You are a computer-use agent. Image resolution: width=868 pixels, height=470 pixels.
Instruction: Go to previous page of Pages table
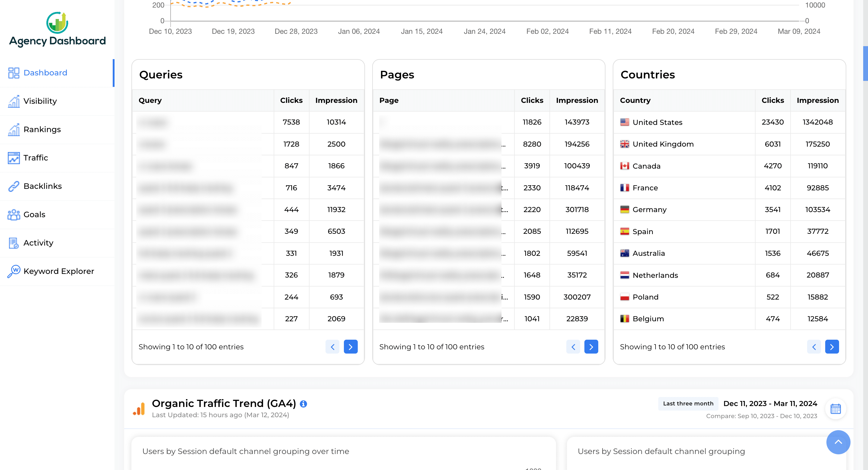(573, 347)
